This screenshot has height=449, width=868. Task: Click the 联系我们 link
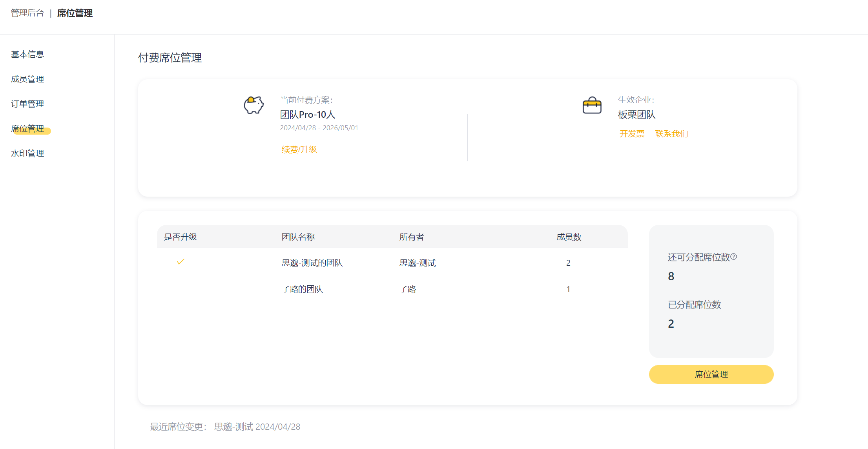pos(671,134)
